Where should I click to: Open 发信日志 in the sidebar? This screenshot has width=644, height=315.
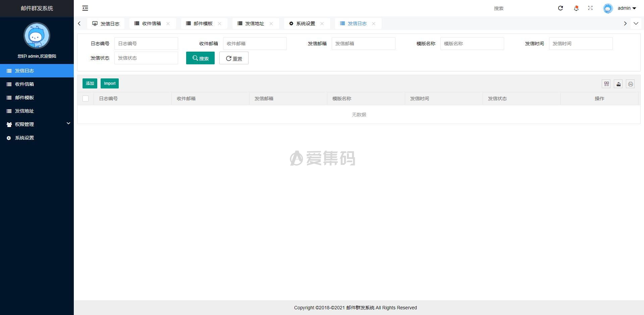pos(37,71)
